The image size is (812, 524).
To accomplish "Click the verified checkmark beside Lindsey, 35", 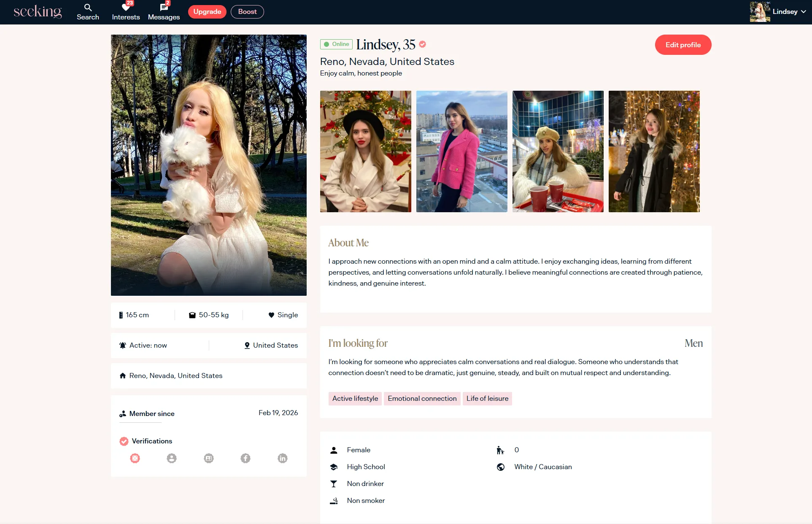I will [423, 44].
